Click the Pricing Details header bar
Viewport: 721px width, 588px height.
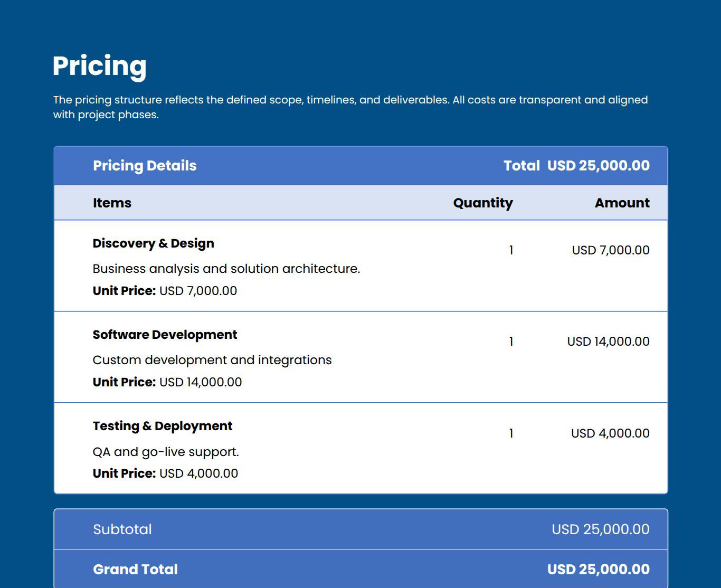145,165
